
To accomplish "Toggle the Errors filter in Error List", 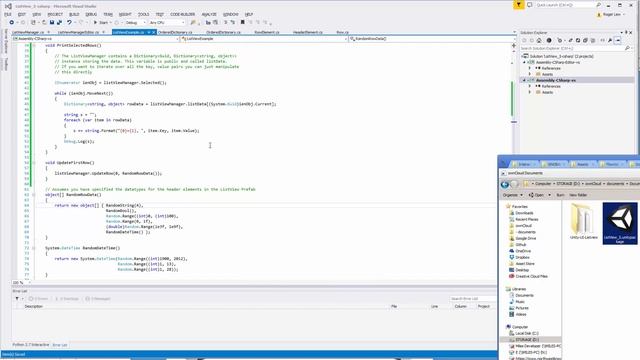I will click(x=39, y=299).
